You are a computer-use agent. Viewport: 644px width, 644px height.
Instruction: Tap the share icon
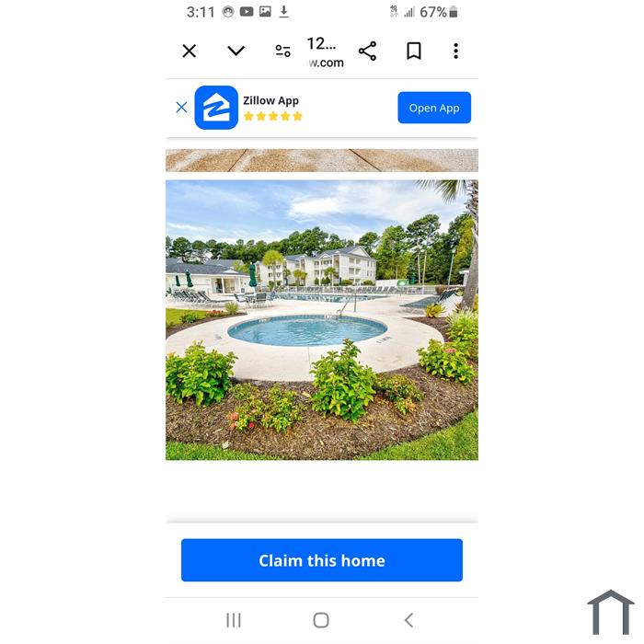(x=367, y=51)
